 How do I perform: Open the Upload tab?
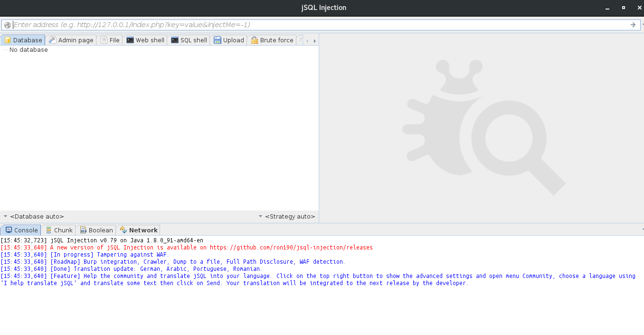[229, 40]
